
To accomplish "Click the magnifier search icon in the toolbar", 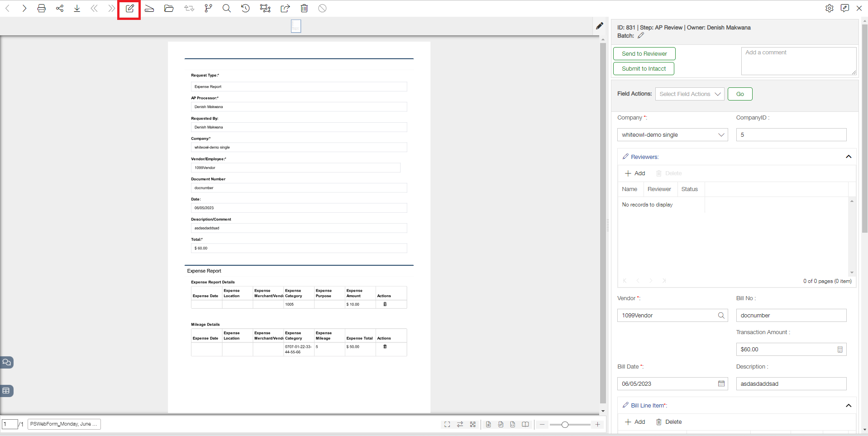I will [227, 8].
